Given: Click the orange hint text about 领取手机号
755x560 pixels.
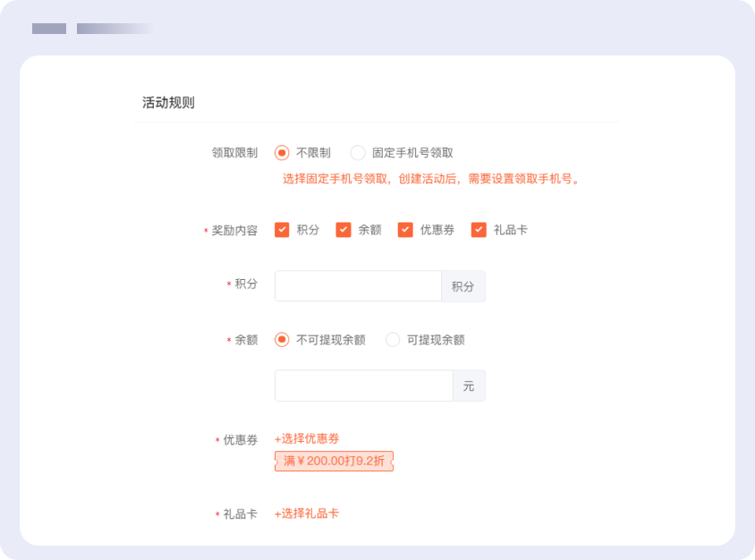Looking at the screenshot, I should pyautogui.click(x=432, y=178).
